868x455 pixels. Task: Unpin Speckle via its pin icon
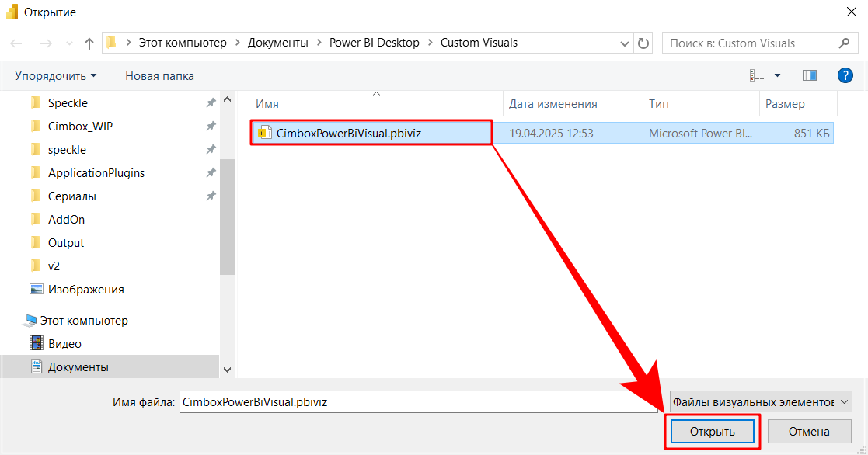pos(211,102)
